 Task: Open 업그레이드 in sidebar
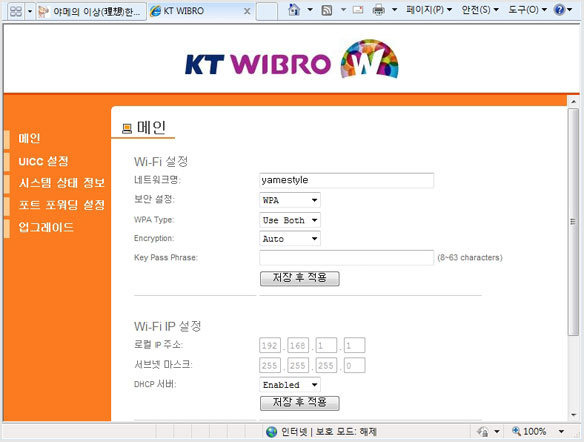(46, 227)
